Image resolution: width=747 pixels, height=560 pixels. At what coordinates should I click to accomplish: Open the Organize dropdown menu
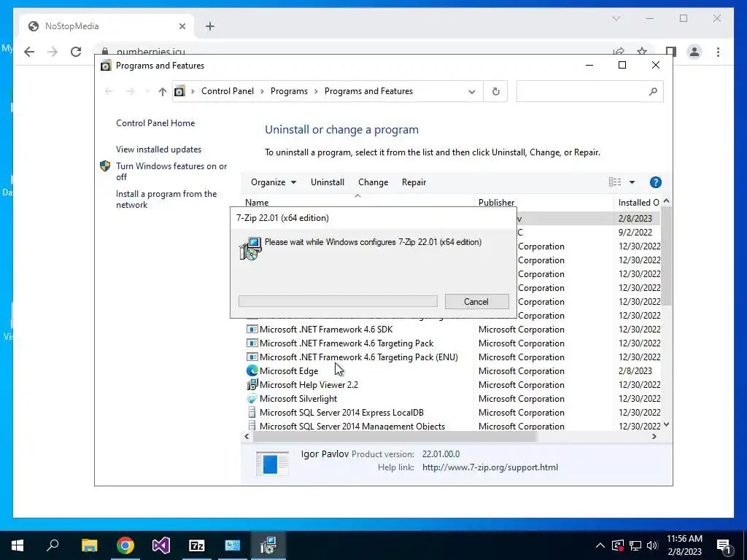tap(274, 182)
